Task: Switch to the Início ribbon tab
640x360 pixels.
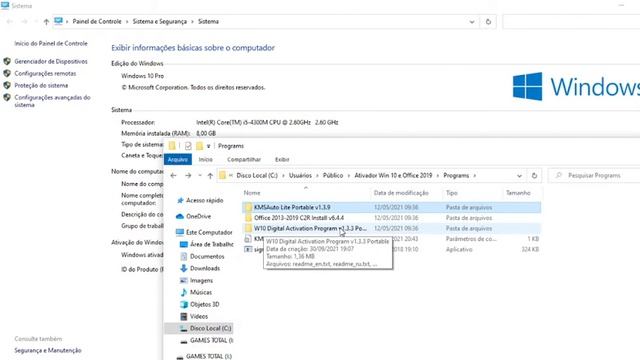Action: 205,160
